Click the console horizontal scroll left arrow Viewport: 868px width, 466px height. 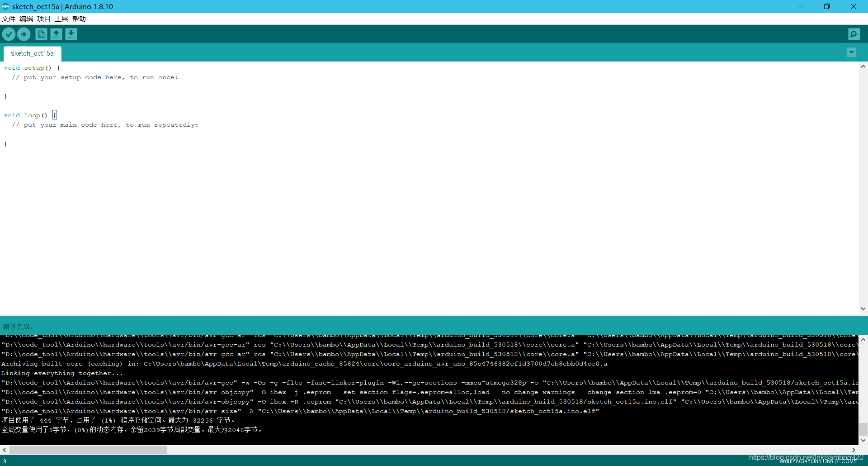click(5, 450)
